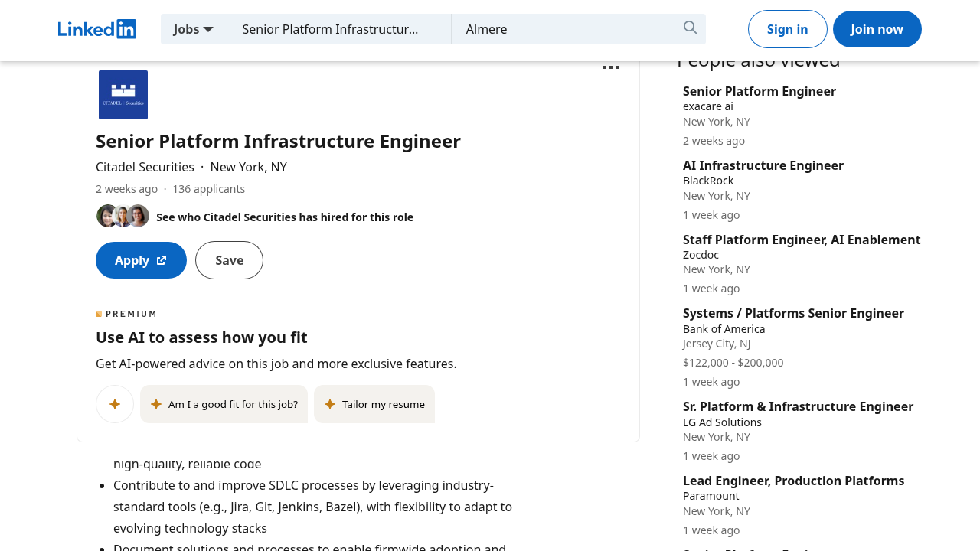
Task: Open the Jobs category dropdown
Action: [x=194, y=29]
